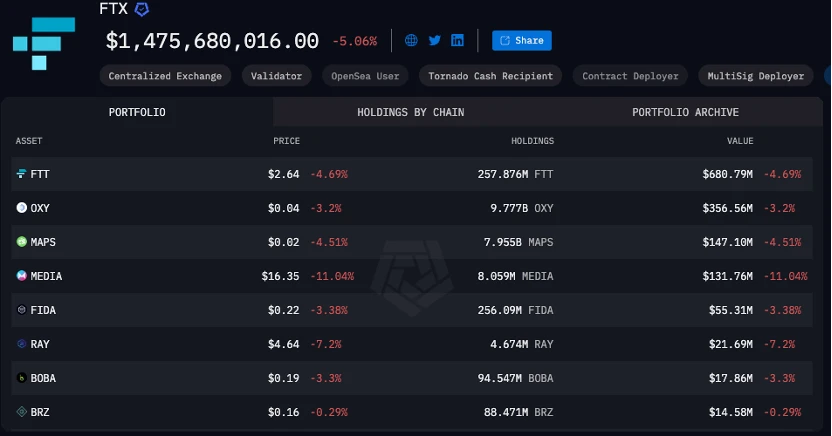This screenshot has width=832, height=436.
Task: Click the FTT token icon
Action: tap(22, 174)
